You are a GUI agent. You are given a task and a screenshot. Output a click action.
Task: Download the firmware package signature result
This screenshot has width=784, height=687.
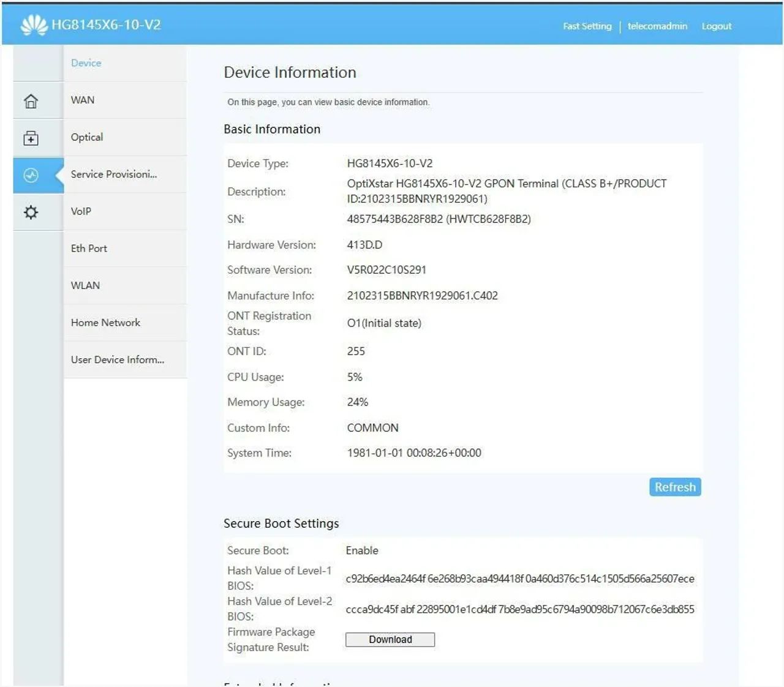[x=390, y=640]
